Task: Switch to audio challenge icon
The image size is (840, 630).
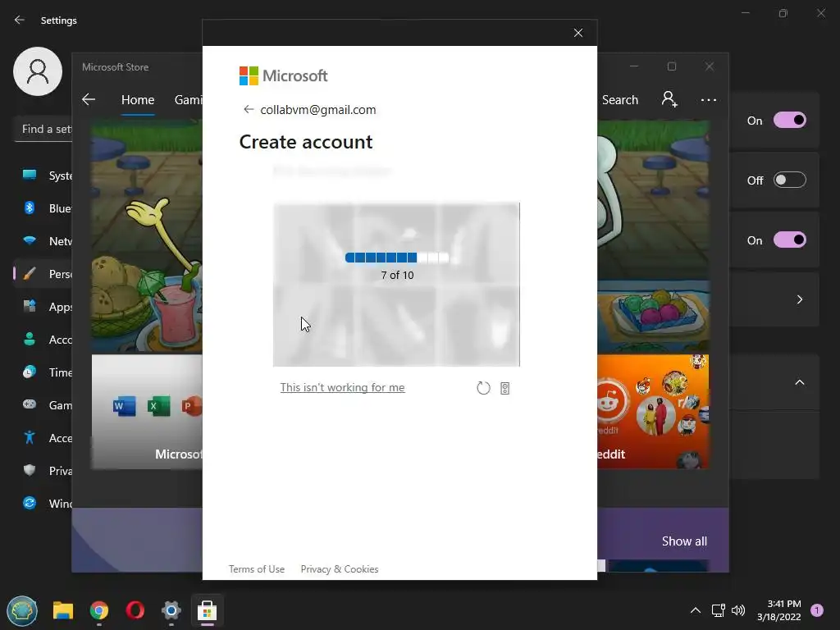Action: (504, 388)
